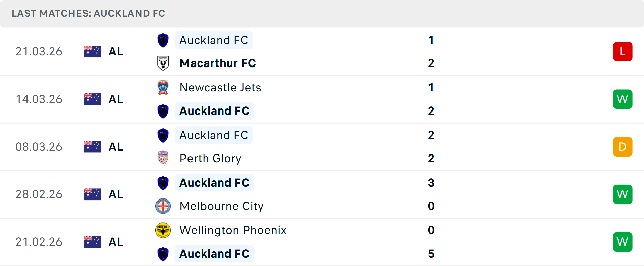This screenshot has width=644, height=266.
Task: Click Auckland FC crest in 21.03.26 match
Action: [163, 40]
